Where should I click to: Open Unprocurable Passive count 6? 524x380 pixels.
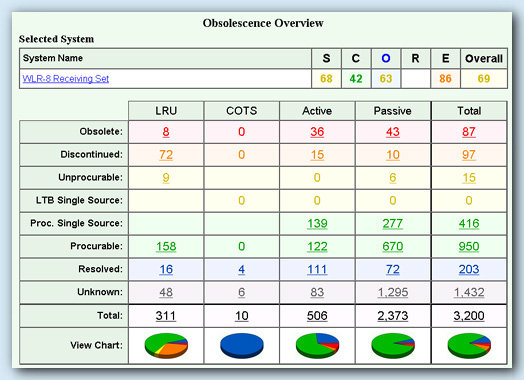coord(393,178)
